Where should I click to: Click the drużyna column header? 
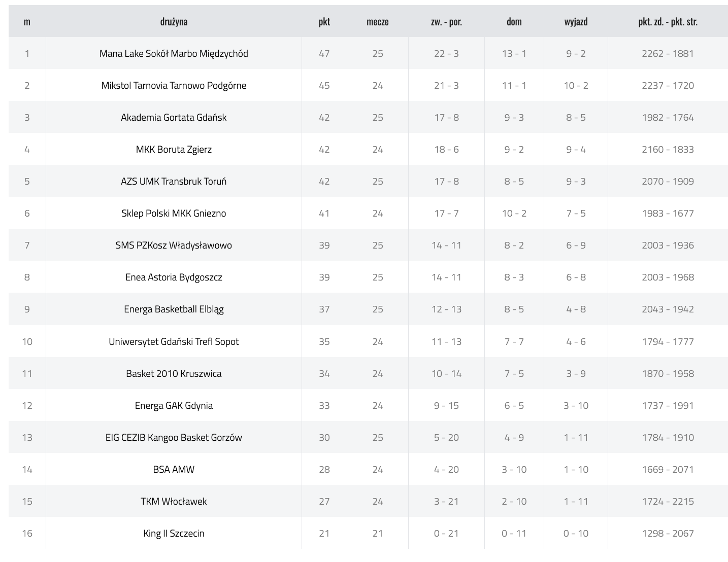coord(174,21)
